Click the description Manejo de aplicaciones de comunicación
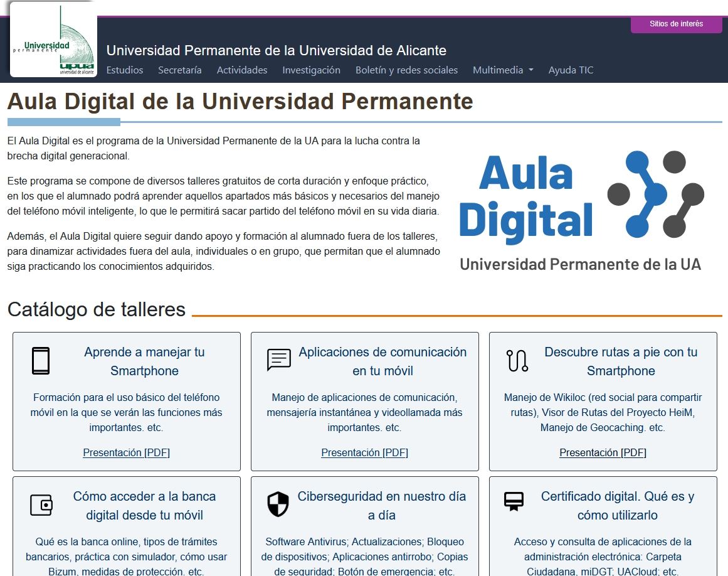This screenshot has width=728, height=576. tap(364, 412)
